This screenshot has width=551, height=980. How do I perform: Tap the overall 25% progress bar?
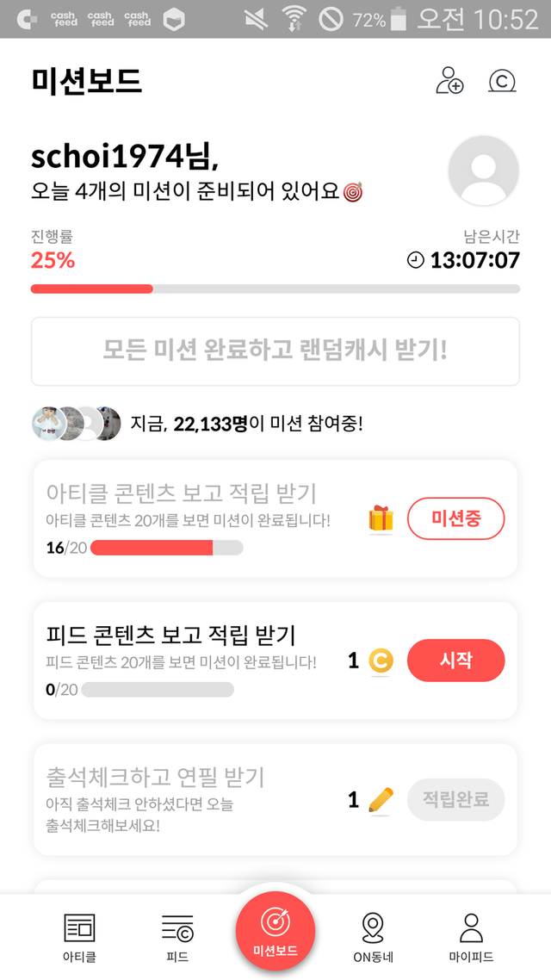pyautogui.click(x=275, y=288)
